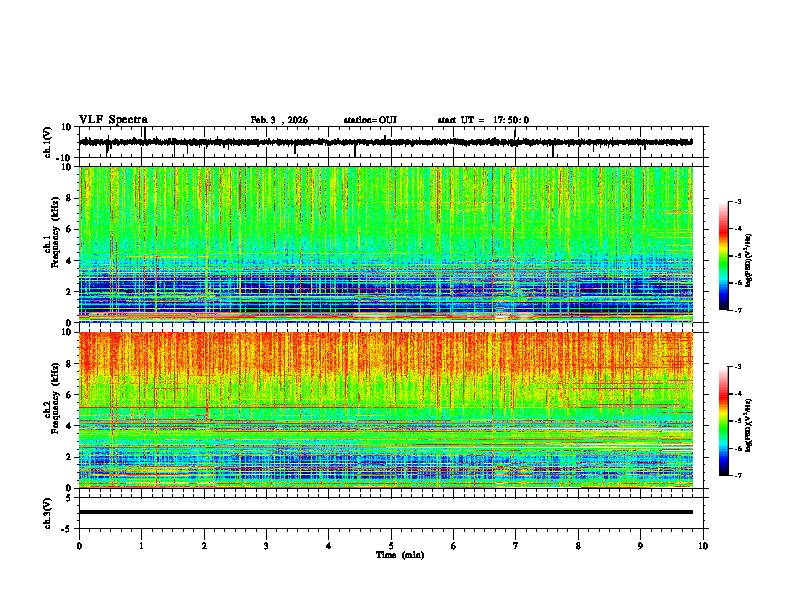Click the "ch.1(V)" waveform axis label
Image resolution: width=792 pixels, height=612 pixels.
(48, 142)
